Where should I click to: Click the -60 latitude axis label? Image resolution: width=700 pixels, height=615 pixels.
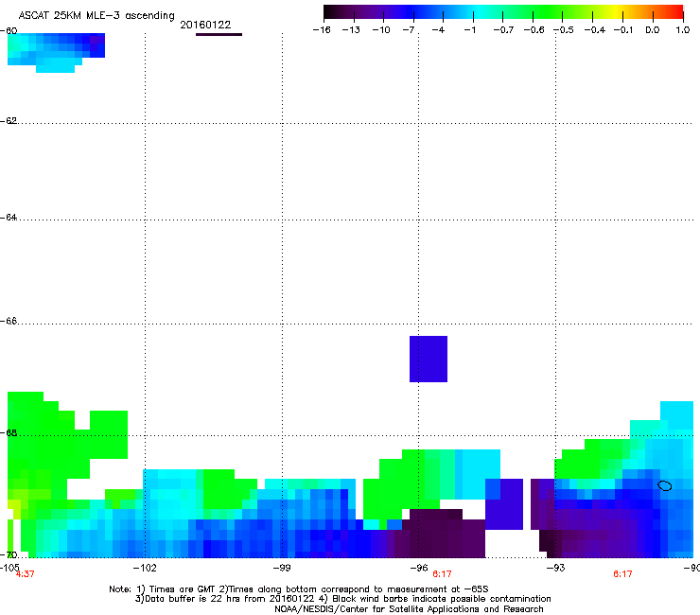click(x=9, y=31)
